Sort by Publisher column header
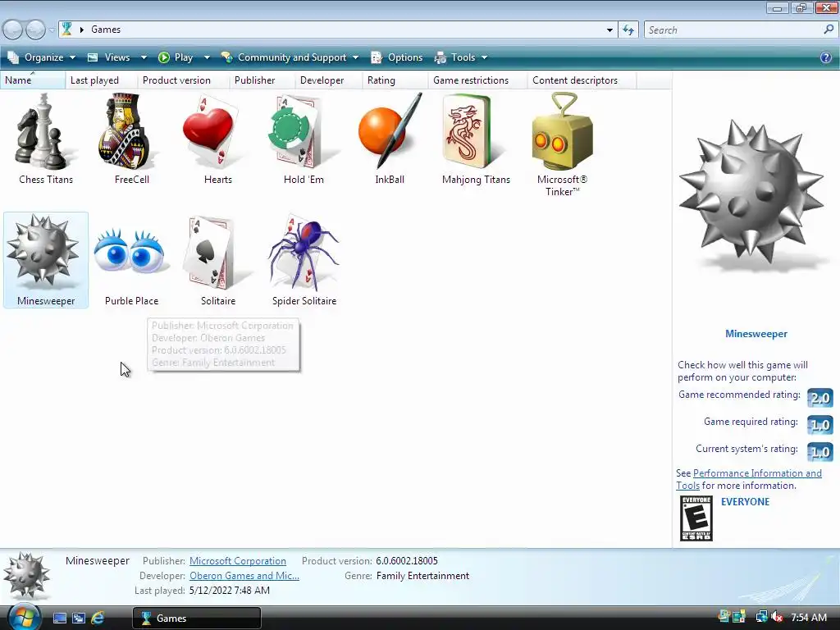Viewport: 840px width, 630px height. [x=262, y=80]
